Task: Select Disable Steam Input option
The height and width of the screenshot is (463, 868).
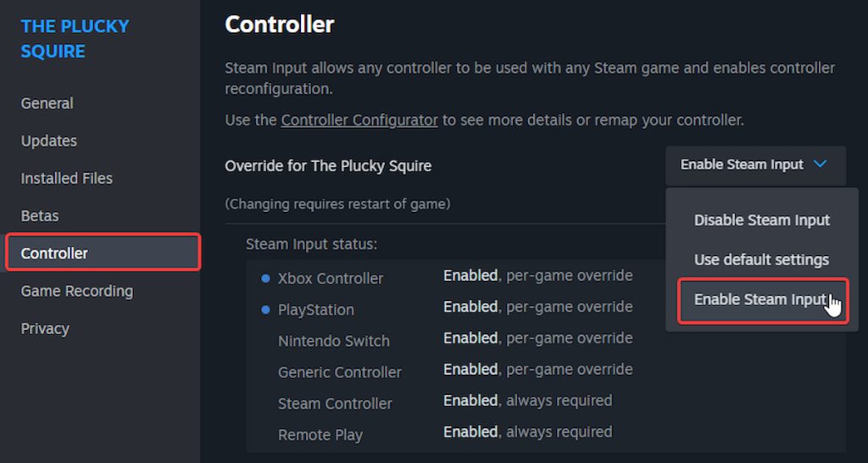Action: (x=761, y=220)
